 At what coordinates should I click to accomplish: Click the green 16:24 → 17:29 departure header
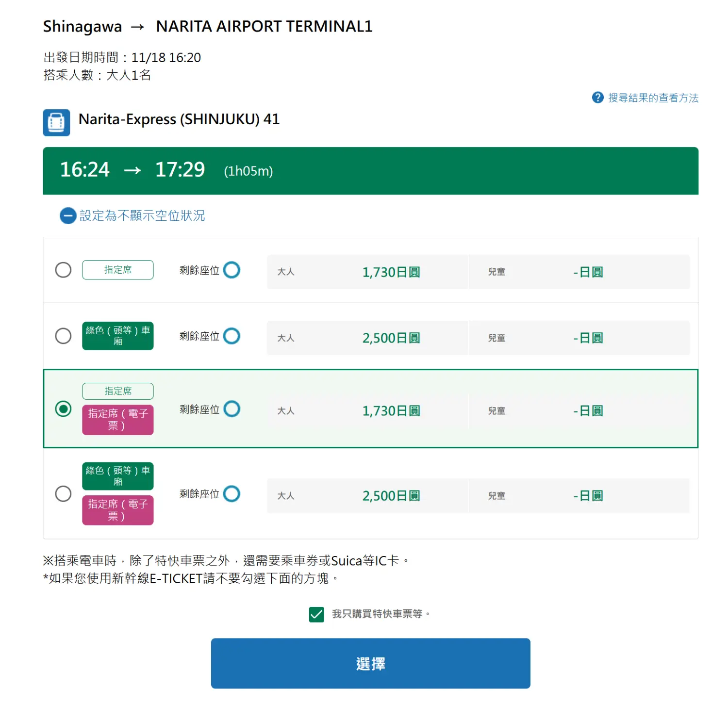[x=370, y=171]
